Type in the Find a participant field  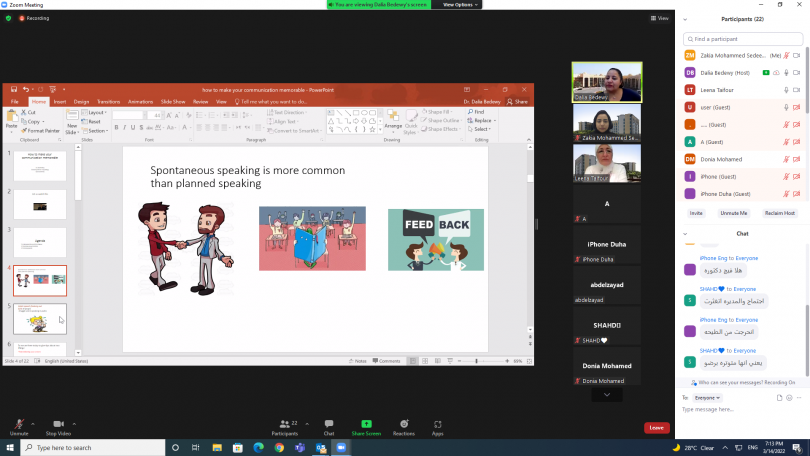click(x=743, y=39)
